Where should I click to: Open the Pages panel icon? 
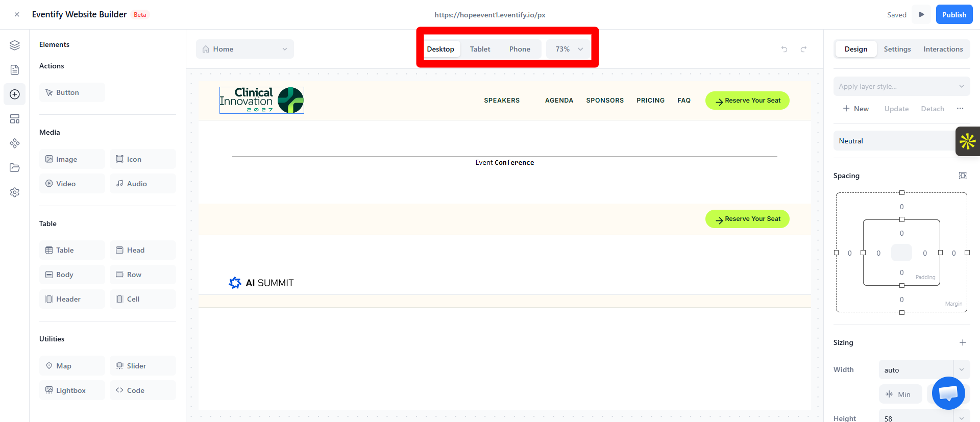(15, 70)
